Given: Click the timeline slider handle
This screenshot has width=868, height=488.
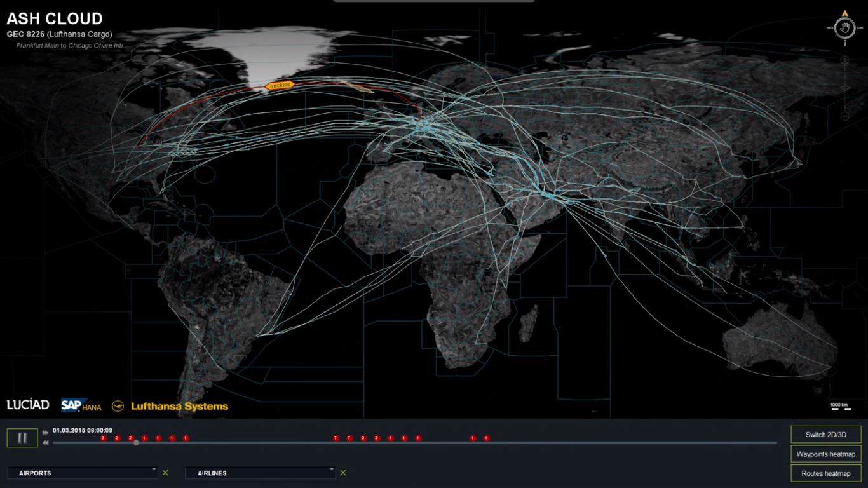Looking at the screenshot, I should click(136, 443).
